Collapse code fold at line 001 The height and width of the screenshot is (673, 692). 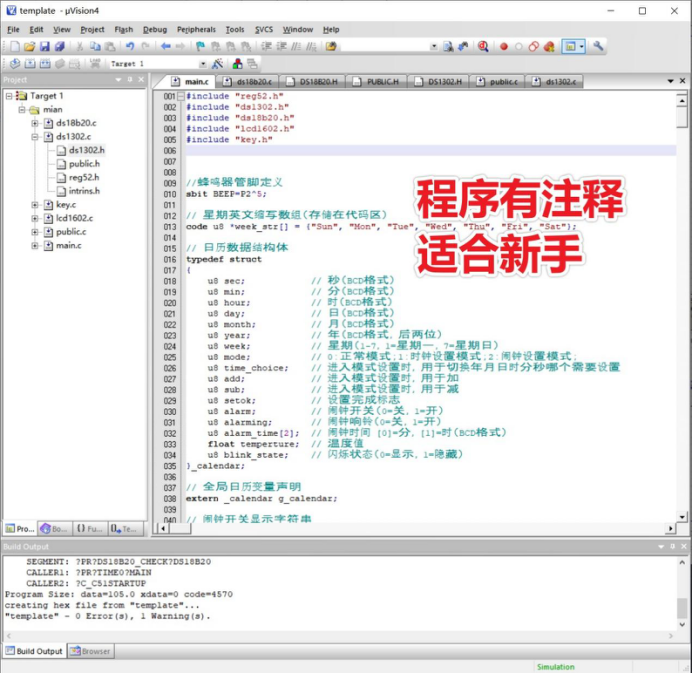[x=181, y=96]
